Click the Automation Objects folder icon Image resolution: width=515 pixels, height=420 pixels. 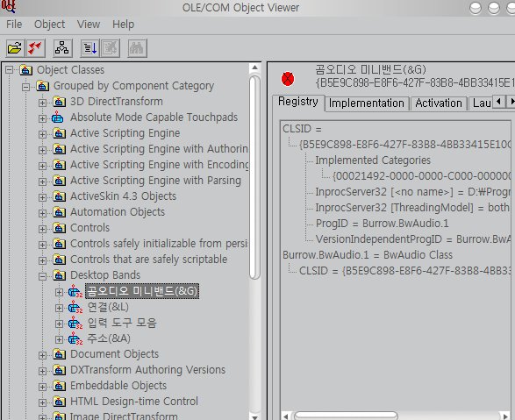click(59, 212)
